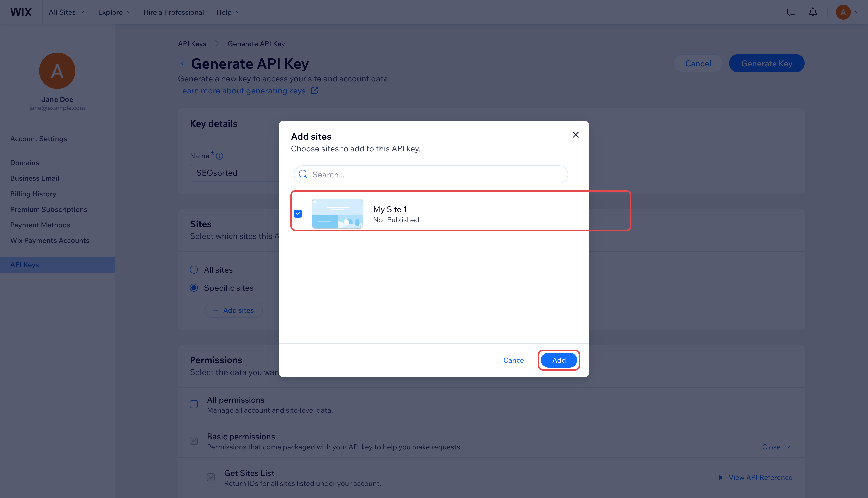Click the info icon next to Name
The image size is (868, 498).
click(x=220, y=156)
